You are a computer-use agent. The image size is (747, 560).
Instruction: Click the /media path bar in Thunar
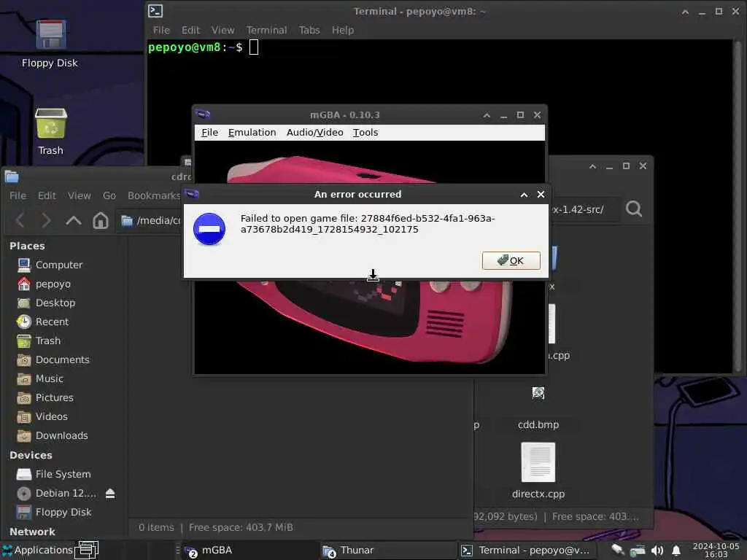(x=151, y=220)
